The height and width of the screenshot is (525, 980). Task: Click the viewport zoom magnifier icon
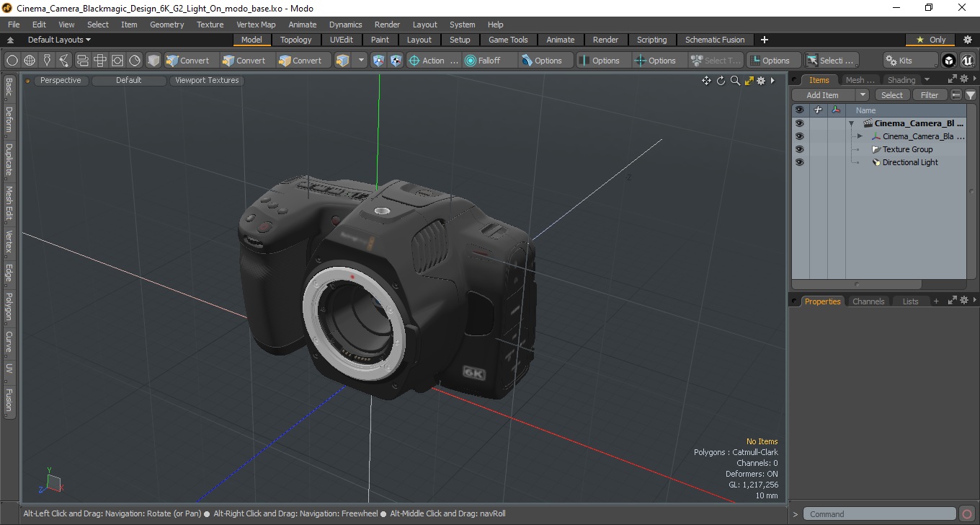[735, 81]
